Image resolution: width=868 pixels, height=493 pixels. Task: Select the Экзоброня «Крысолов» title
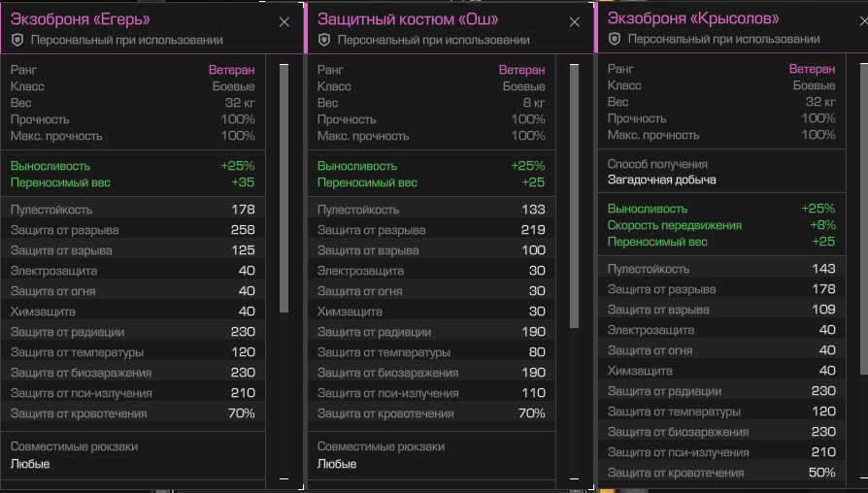[x=693, y=18]
